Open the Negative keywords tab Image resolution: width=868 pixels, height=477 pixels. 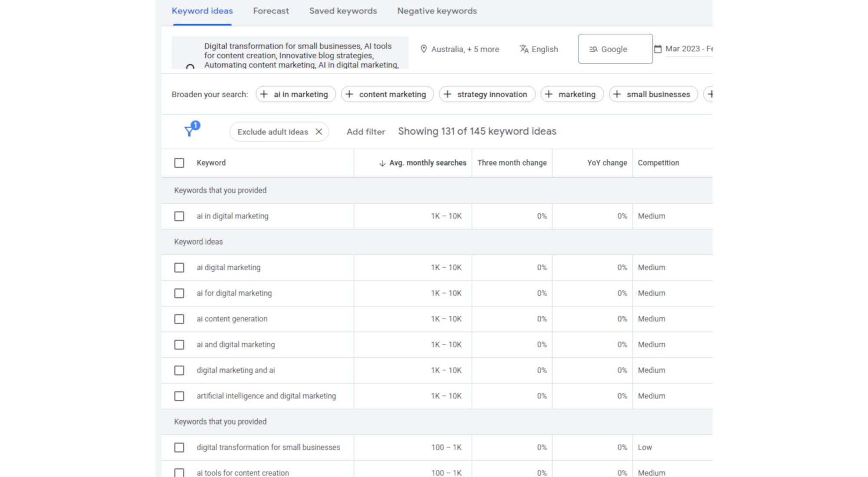click(437, 11)
